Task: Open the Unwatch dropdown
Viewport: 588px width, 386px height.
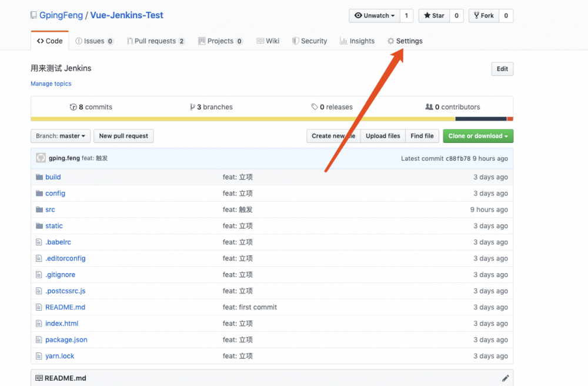Action: coord(375,15)
